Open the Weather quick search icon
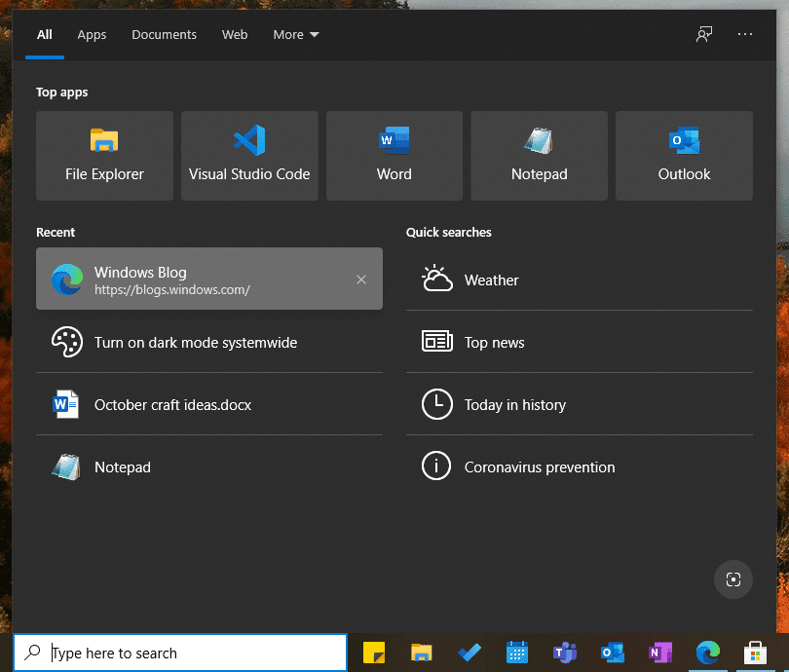Viewport: 789px width, 672px height. coord(436,279)
